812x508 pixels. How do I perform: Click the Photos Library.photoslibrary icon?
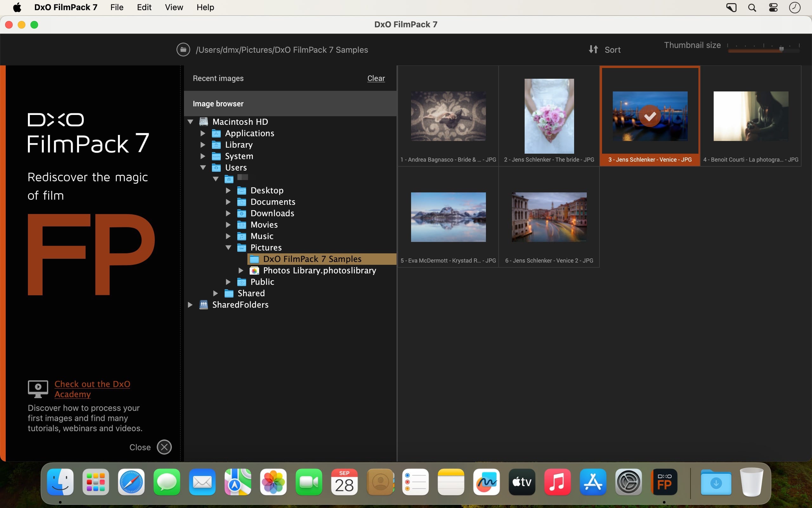click(254, 271)
